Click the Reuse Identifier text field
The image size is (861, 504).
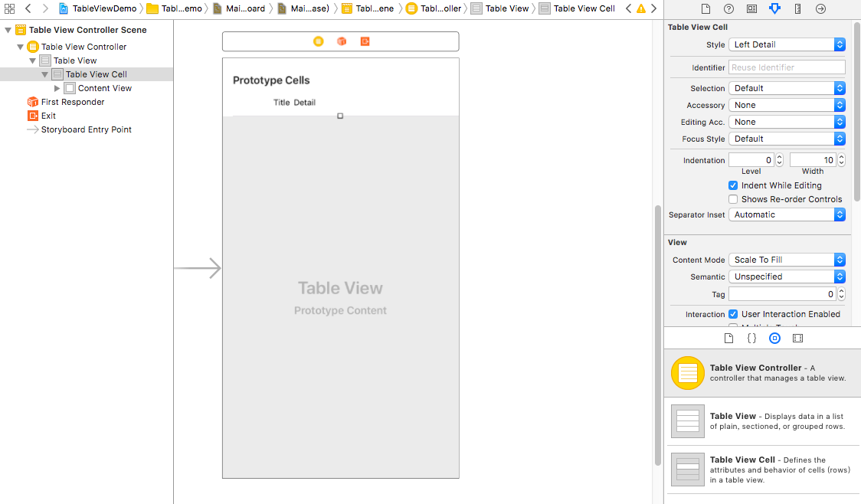pos(787,67)
